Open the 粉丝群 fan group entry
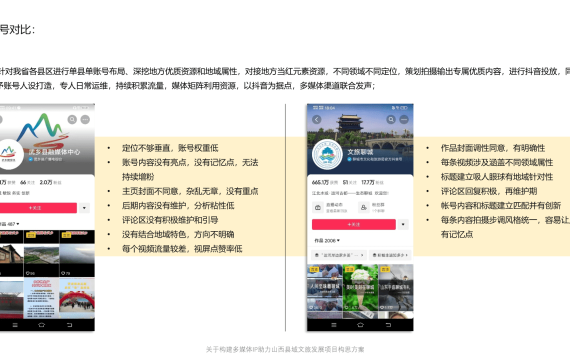This screenshot has height=360, width=570. click(x=373, y=208)
